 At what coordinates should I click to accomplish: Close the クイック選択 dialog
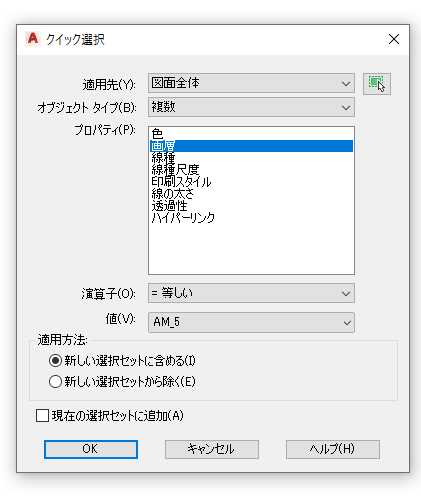(x=394, y=39)
